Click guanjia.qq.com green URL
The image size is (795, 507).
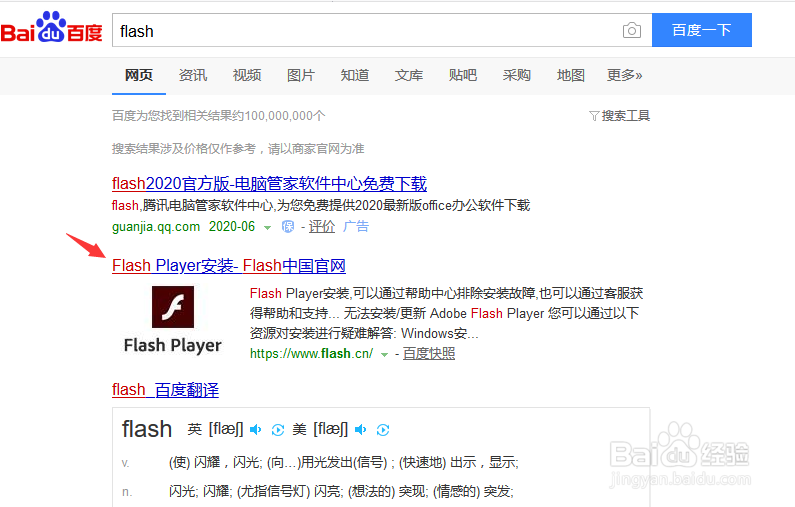click(156, 227)
